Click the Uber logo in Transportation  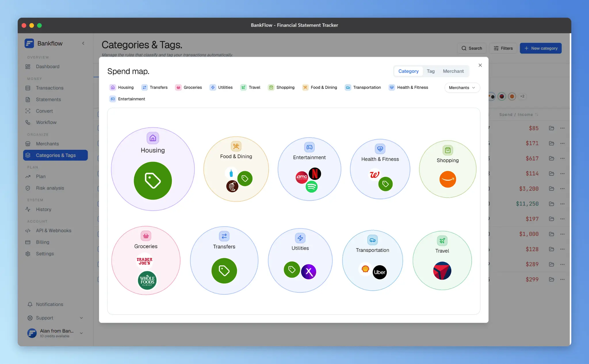(x=380, y=272)
